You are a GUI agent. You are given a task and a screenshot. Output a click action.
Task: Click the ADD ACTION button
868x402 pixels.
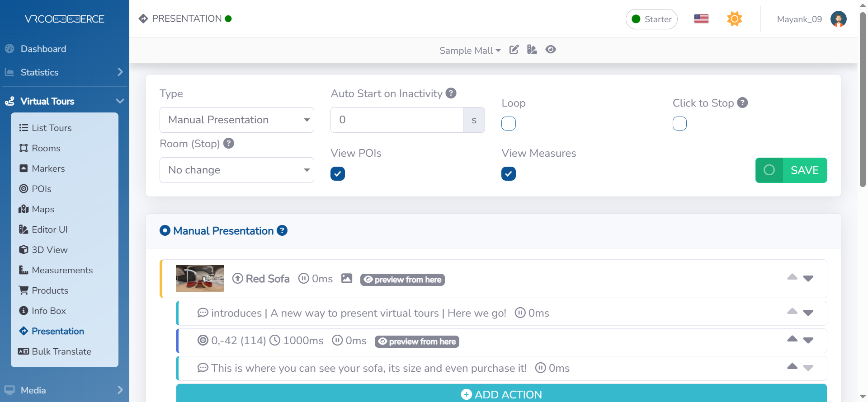(x=501, y=394)
